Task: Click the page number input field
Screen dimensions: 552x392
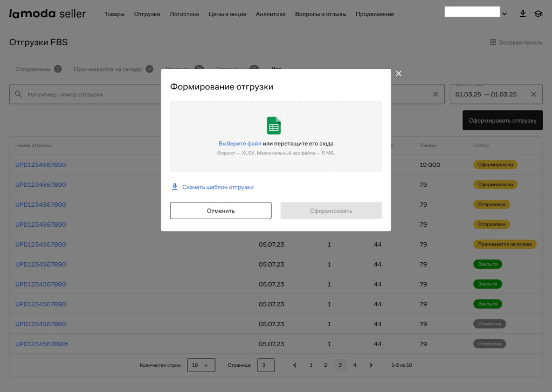Action: point(266,365)
